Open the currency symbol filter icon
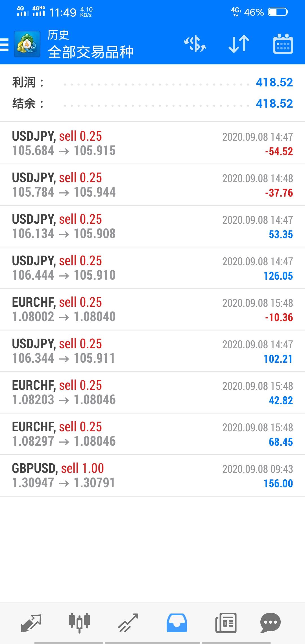The width and height of the screenshot is (305, 644). 195,44
